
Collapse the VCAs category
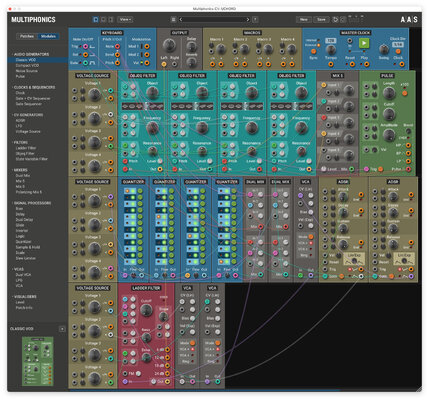pos(18,269)
